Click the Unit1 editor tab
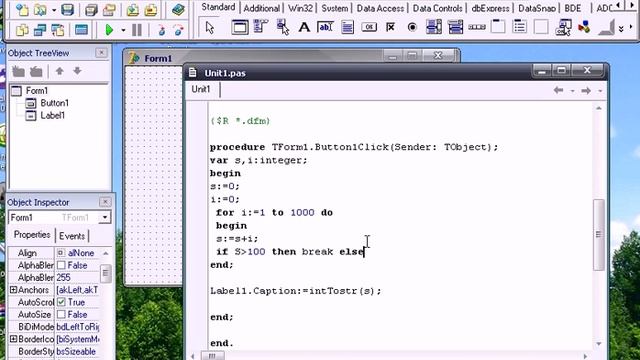The height and width of the screenshot is (360, 640). tap(201, 89)
